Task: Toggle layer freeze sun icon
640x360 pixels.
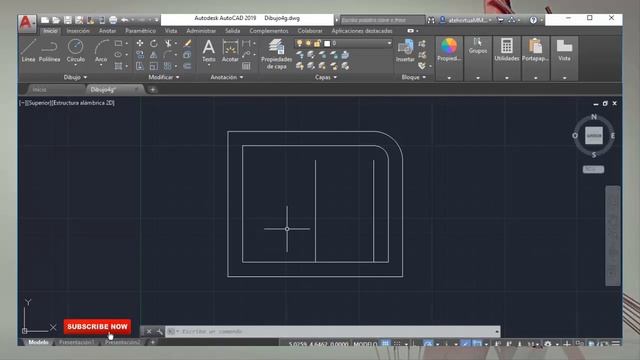Action: coord(309,43)
